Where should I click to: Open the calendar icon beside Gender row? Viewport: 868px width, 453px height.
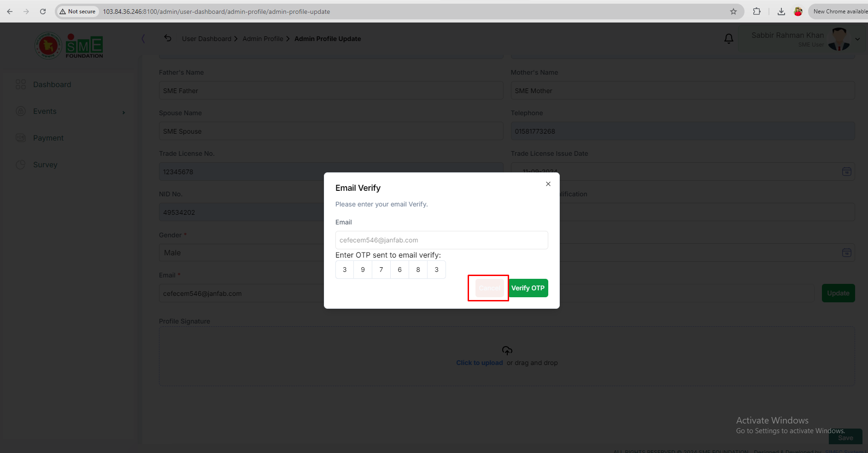[847, 253]
